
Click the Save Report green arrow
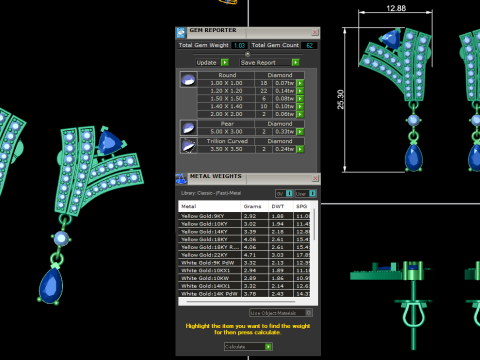(295, 62)
